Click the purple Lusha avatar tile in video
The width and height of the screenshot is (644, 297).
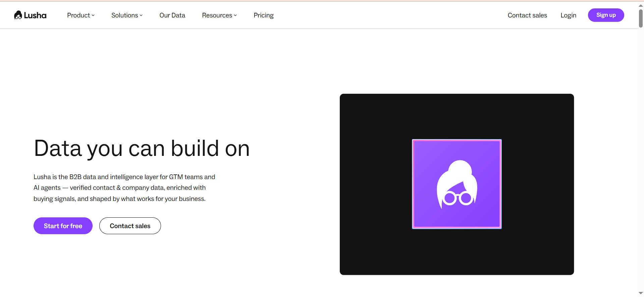click(x=457, y=184)
